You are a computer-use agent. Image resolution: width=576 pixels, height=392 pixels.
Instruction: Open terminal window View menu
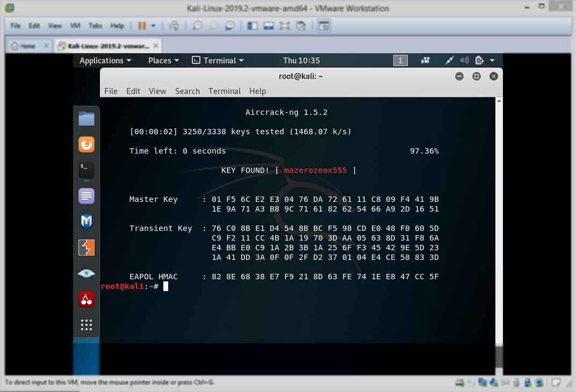[x=157, y=91]
